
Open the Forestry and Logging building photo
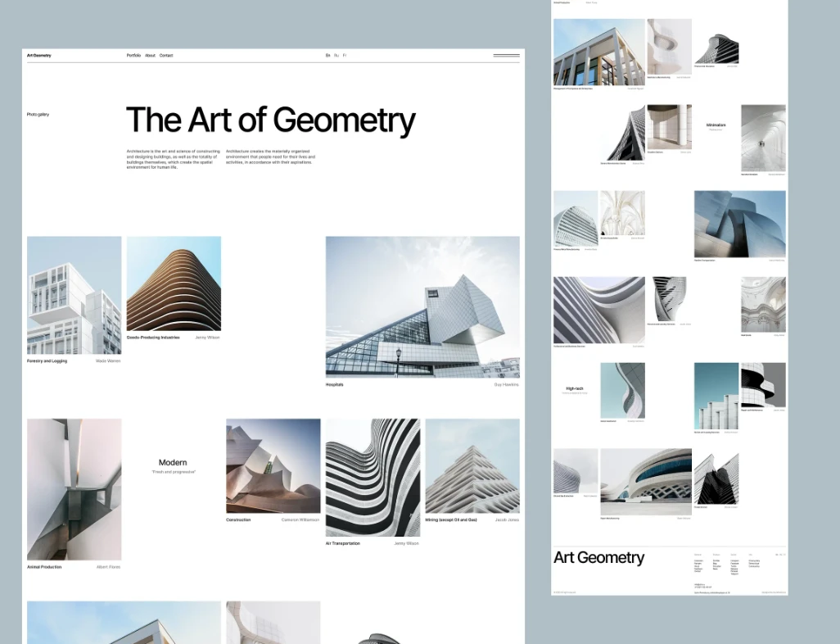click(74, 295)
